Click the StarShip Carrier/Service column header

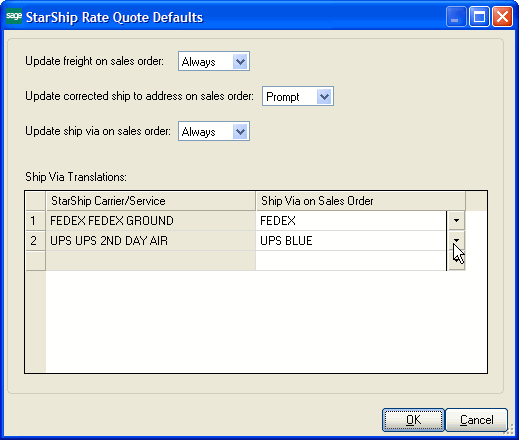coord(151,201)
